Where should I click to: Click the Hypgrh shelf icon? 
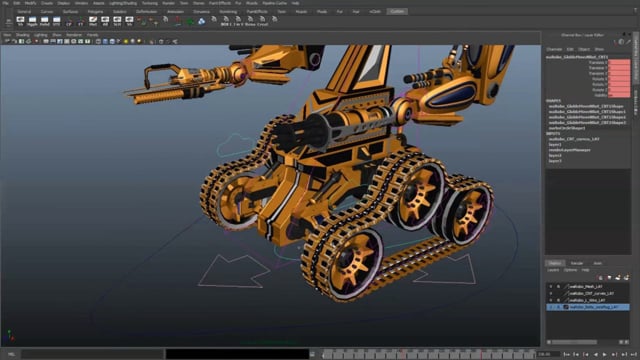click(x=32, y=21)
